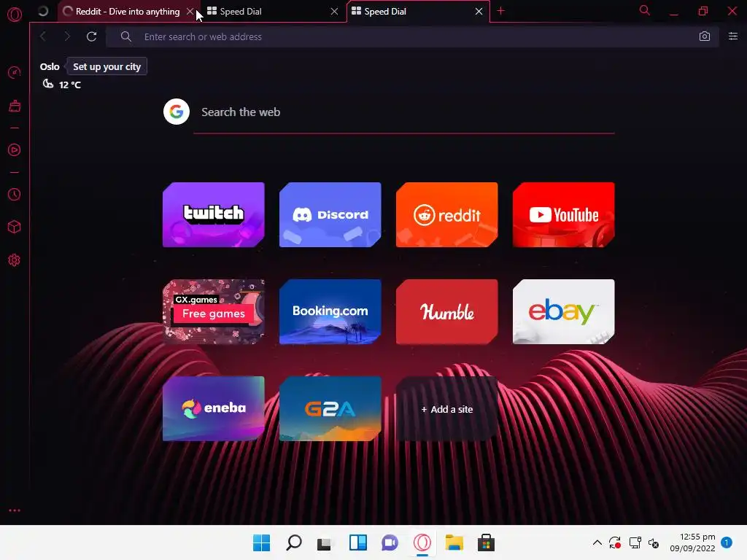747x560 pixels.
Task: Click the muted volume tray icon
Action: (x=654, y=542)
